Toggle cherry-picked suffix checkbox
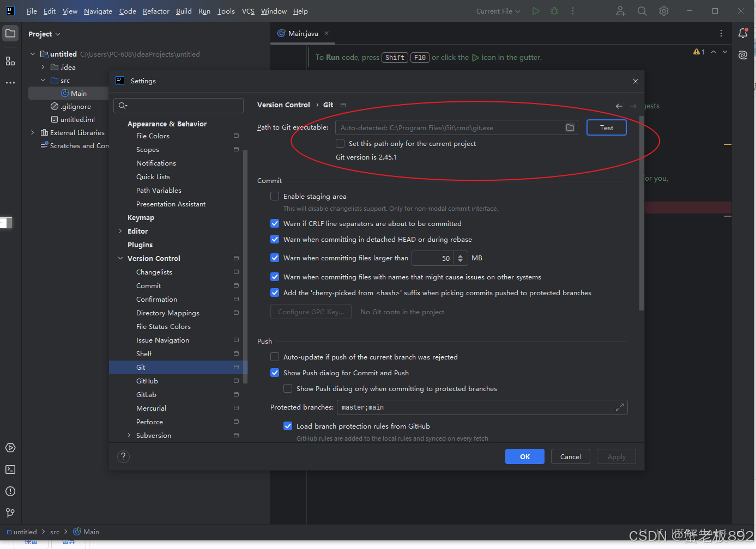Image resolution: width=756 pixels, height=549 pixels. click(275, 292)
